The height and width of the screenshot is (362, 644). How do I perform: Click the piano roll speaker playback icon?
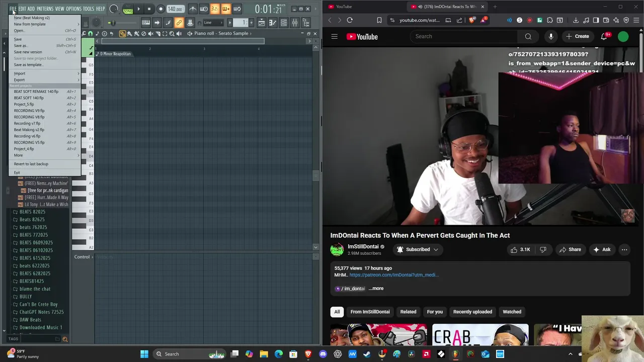click(179, 34)
